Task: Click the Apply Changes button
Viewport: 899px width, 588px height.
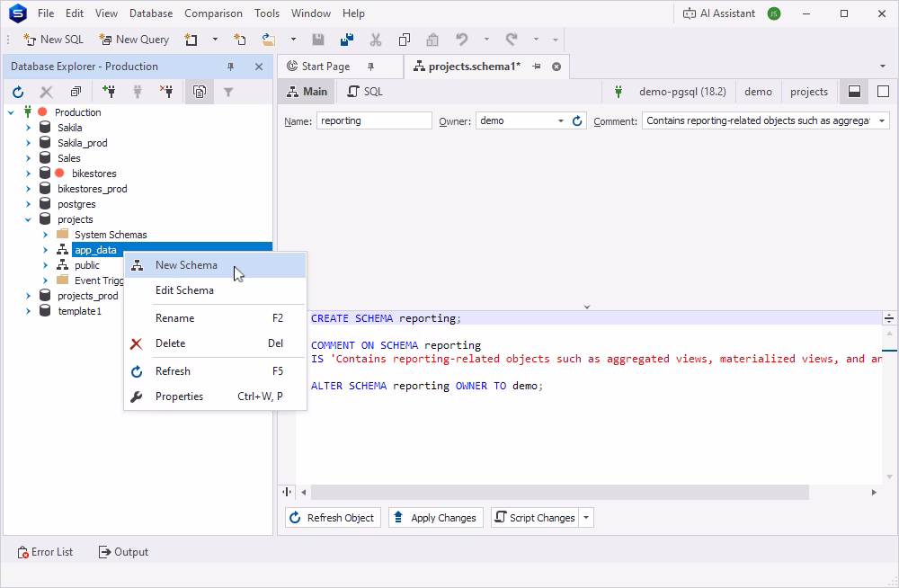Action: coord(436,518)
